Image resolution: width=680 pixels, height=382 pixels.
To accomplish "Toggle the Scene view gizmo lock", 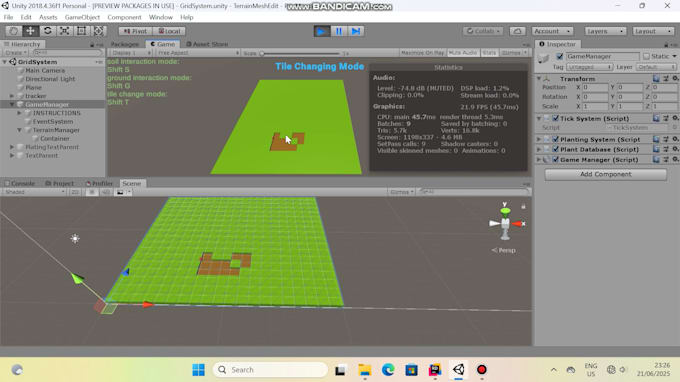I will click(523, 206).
